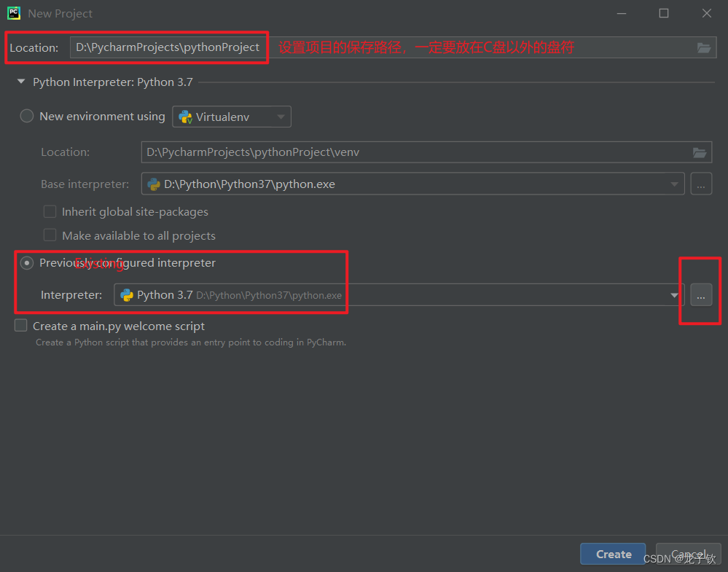
Task: Expand the Base interpreter dropdown list
Action: (x=674, y=184)
